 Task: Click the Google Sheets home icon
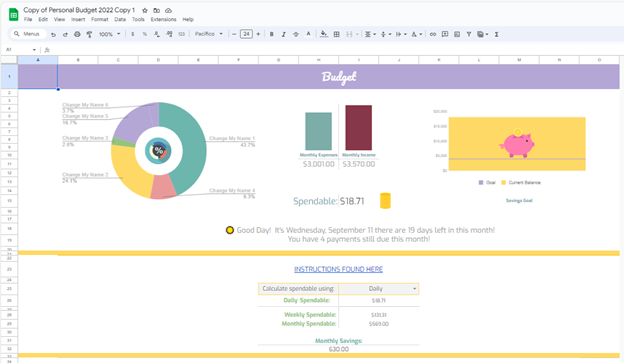click(x=14, y=15)
